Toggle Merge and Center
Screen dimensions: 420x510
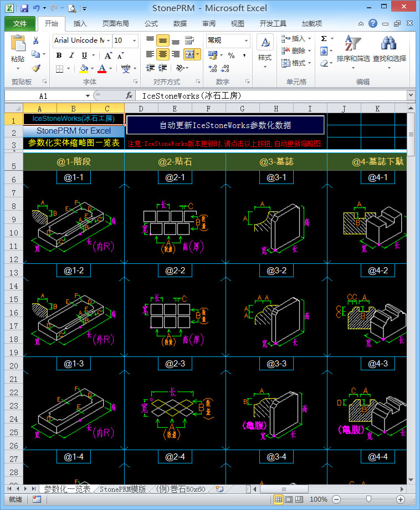click(189, 54)
